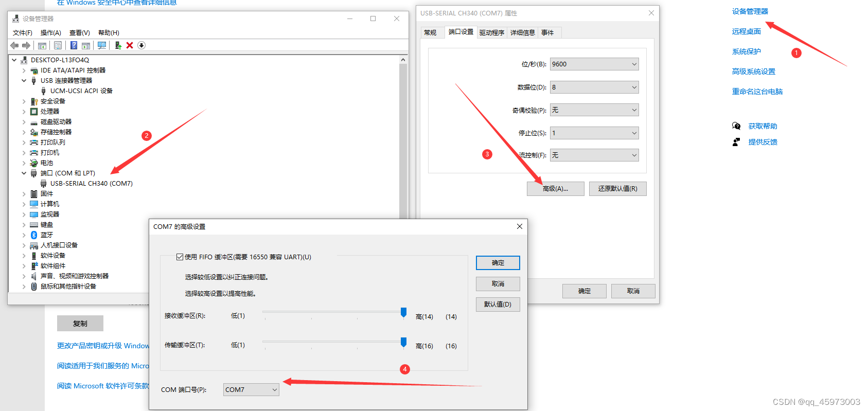Click the 接收缓冲区 slider handle
Image resolution: width=868 pixels, height=411 pixels.
(403, 312)
